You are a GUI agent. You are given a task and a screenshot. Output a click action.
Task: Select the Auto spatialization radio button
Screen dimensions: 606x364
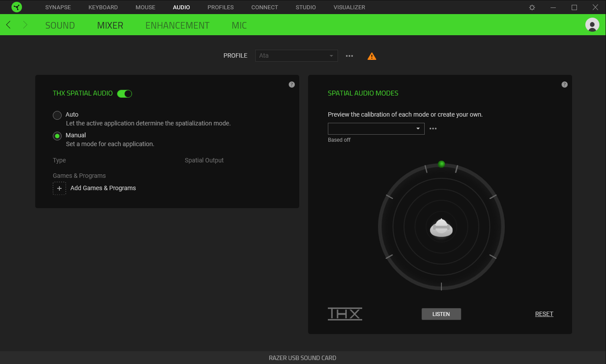coord(57,115)
